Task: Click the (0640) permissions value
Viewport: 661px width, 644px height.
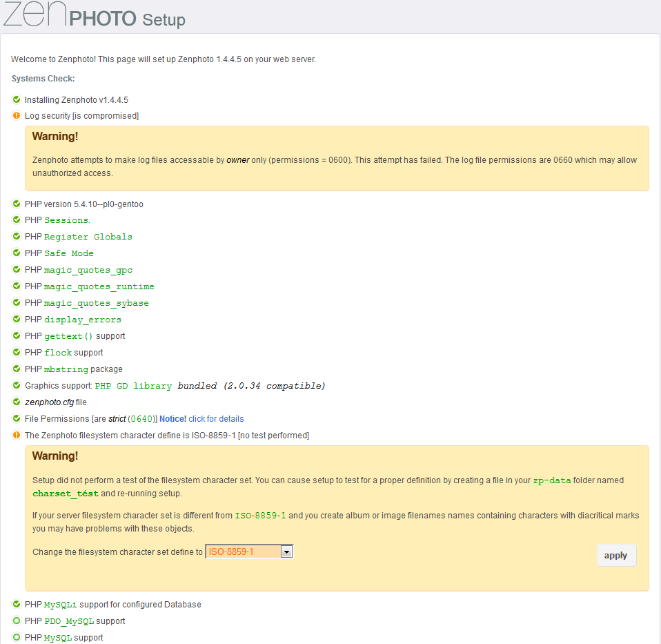Action: click(x=141, y=419)
